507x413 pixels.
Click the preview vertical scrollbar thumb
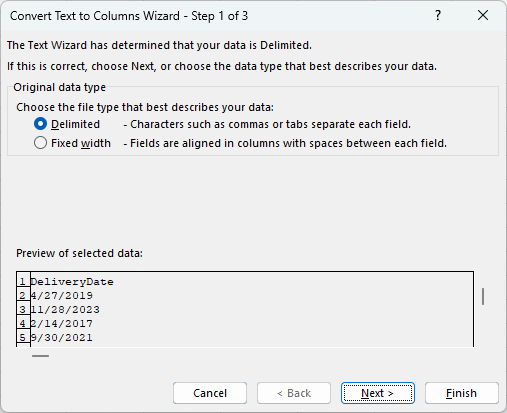tap(483, 296)
